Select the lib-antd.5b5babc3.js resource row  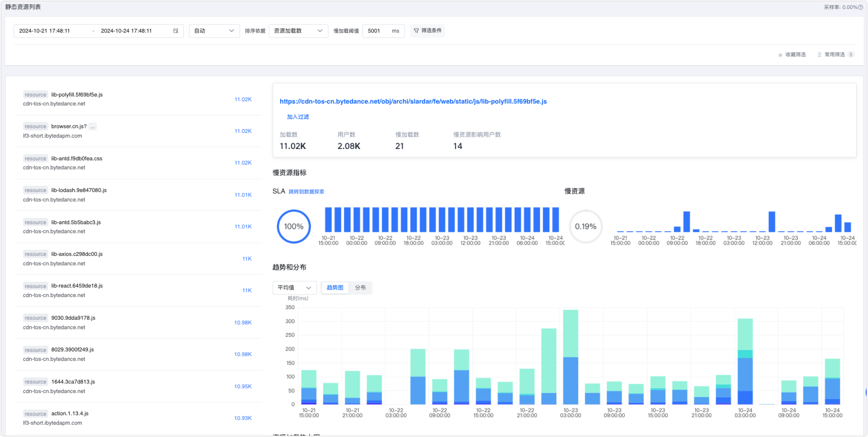(x=138, y=227)
